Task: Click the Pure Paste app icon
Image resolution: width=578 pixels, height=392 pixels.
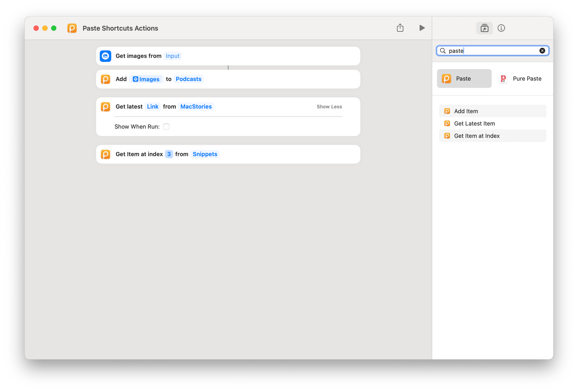Action: (x=503, y=78)
